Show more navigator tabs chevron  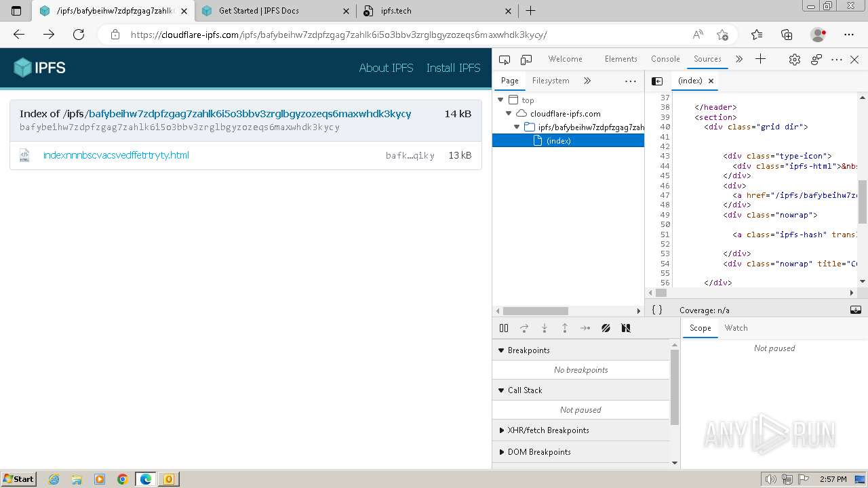click(587, 81)
